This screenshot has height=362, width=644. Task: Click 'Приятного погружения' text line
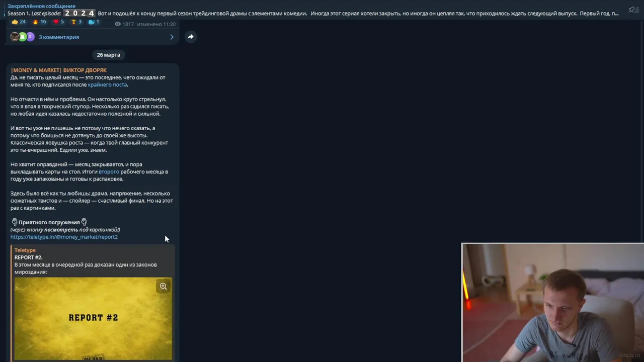point(49,222)
